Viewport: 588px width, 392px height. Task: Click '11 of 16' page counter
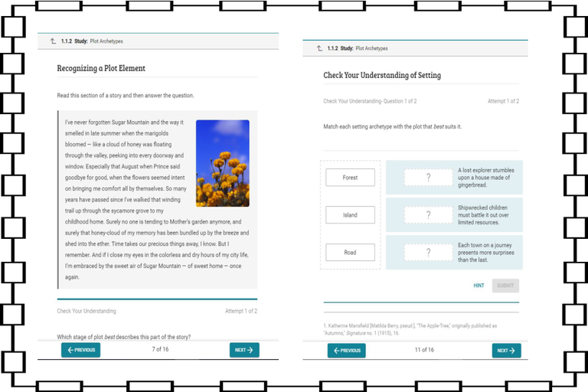[424, 350]
